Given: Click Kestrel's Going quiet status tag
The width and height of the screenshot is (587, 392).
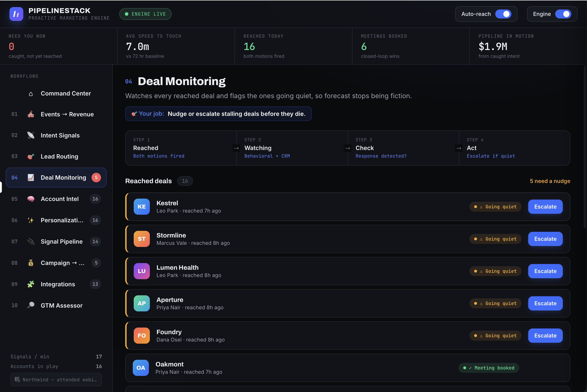Looking at the screenshot, I should pyautogui.click(x=495, y=207).
